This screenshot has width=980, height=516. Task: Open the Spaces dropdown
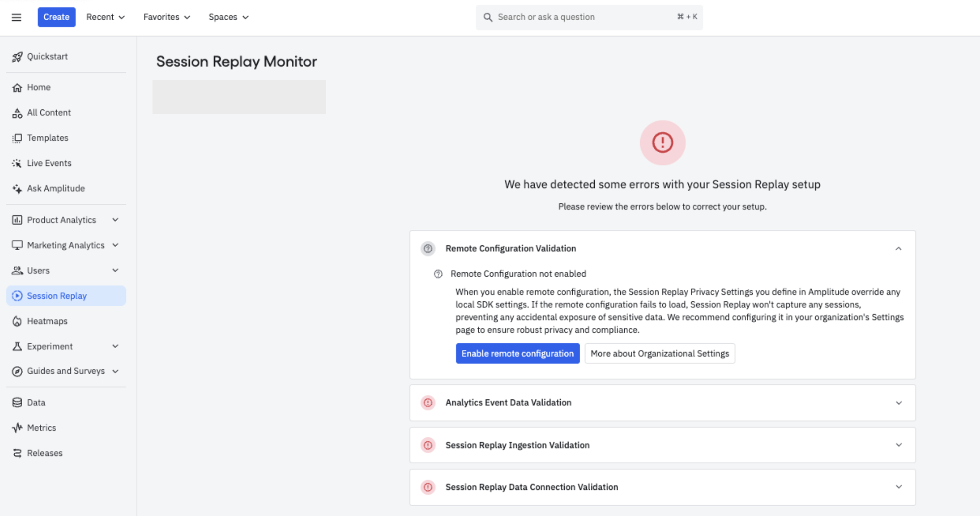[228, 17]
